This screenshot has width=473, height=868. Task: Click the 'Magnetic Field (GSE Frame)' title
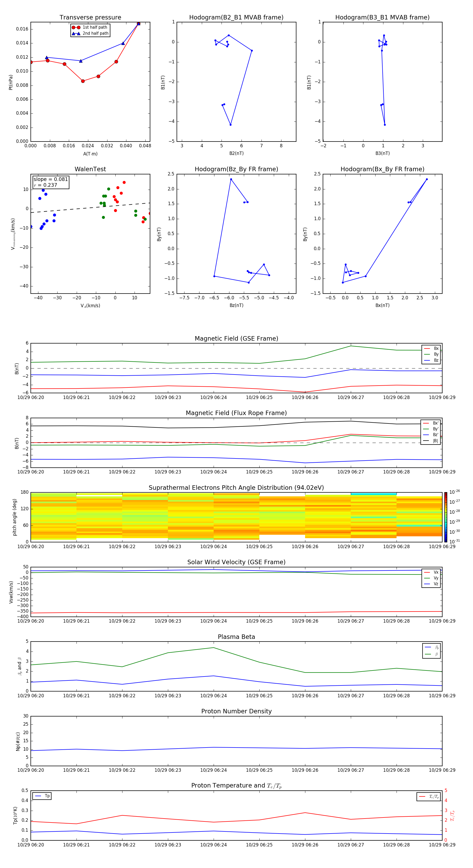point(236,339)
